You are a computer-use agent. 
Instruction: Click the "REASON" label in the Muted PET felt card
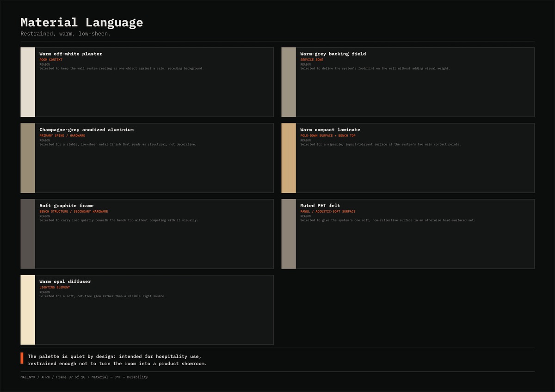pyautogui.click(x=305, y=216)
